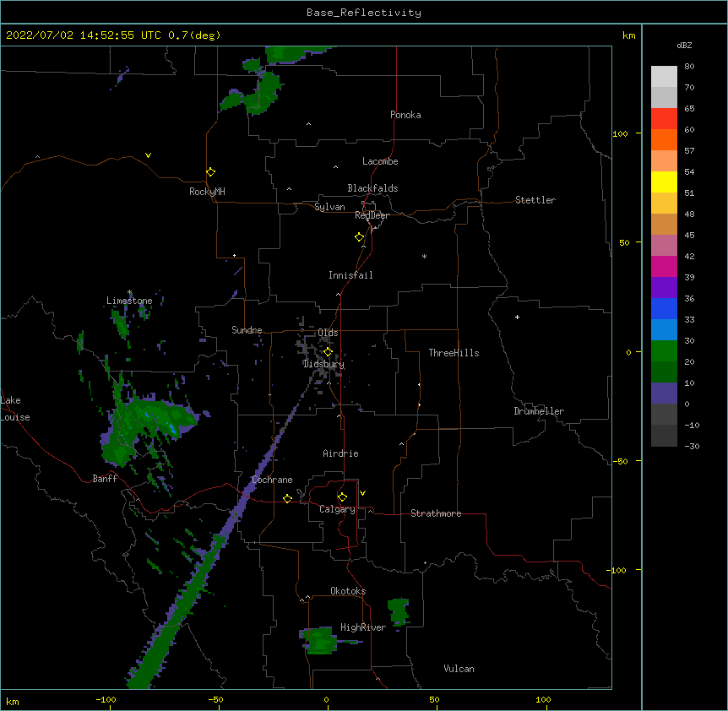This screenshot has height=711, width=728.
Task: Select the yellow diamond marker above Calgary label
Action: tap(342, 497)
